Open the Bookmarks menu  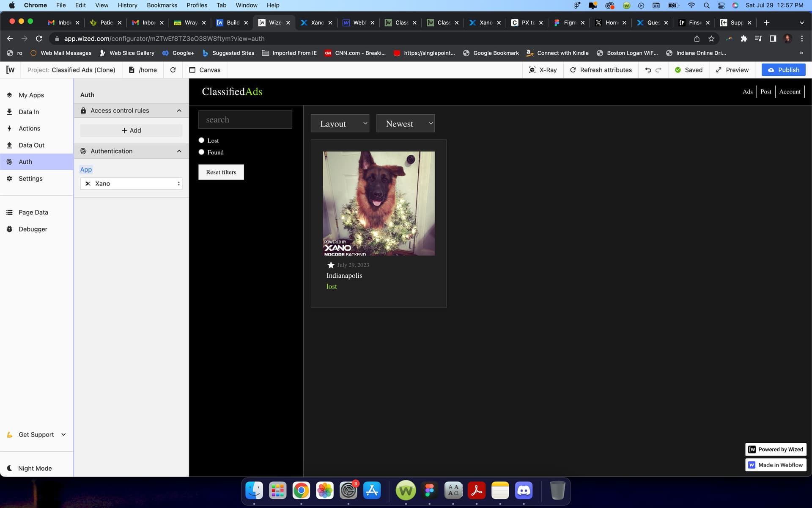click(162, 5)
